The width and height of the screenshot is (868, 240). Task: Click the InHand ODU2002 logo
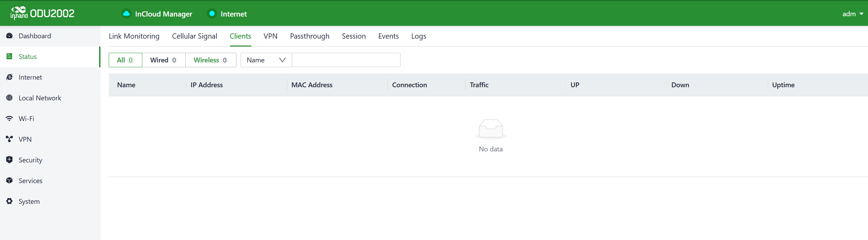pos(42,13)
